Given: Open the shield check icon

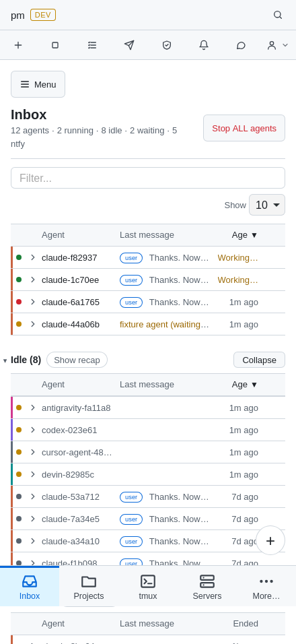Looking at the screenshot, I should point(166,45).
